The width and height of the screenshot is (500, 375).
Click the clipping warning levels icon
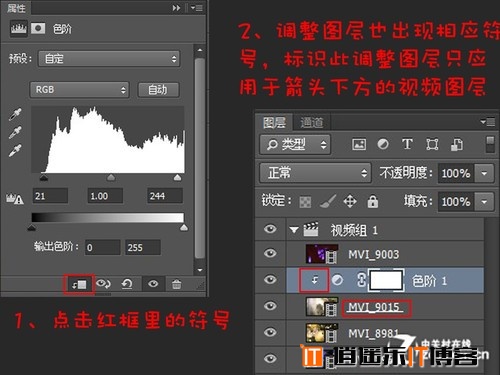15,198
